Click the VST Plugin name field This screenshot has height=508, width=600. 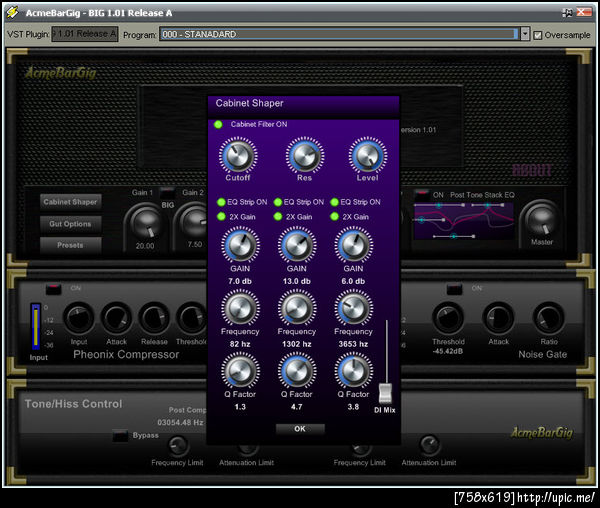[85, 34]
